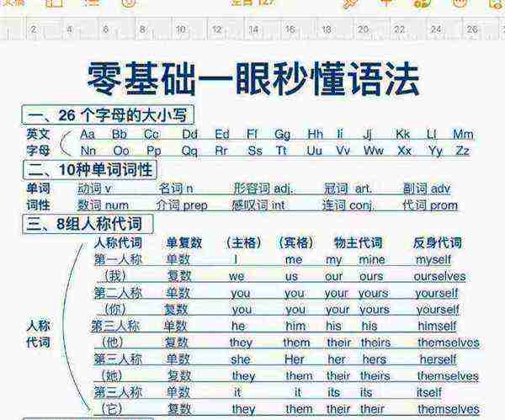Click the word 副词 adv
The height and width of the screenshot is (420, 505).
coord(427,189)
